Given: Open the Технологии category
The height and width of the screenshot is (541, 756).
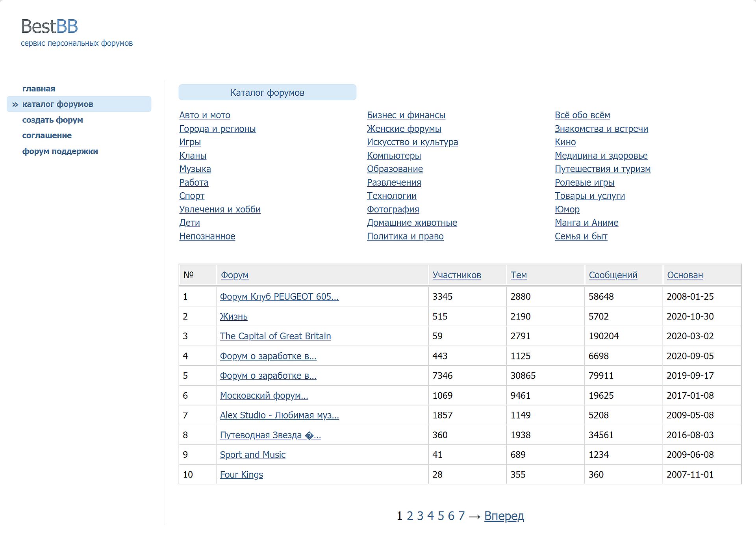Looking at the screenshot, I should click(x=391, y=196).
